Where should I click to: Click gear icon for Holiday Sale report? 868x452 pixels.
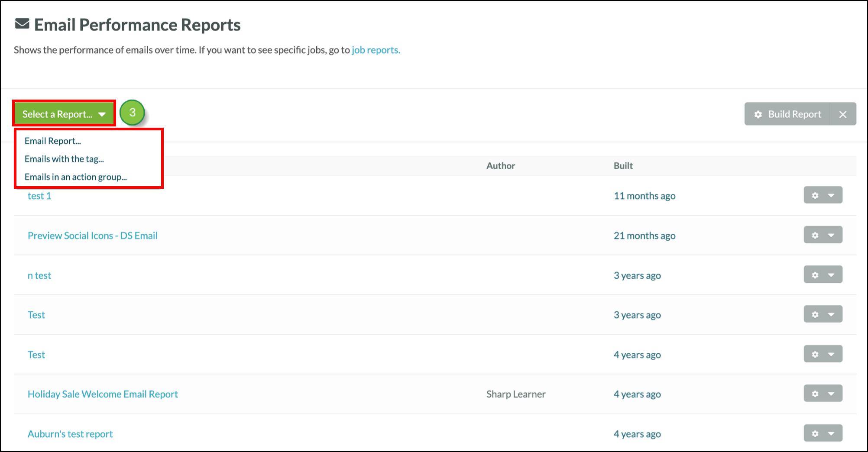815,394
